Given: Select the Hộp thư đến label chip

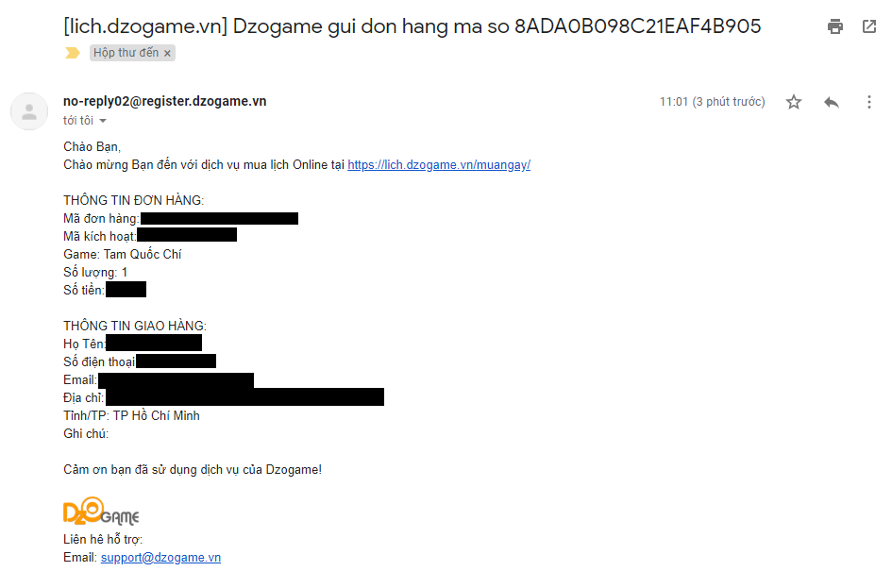Looking at the screenshot, I should pos(126,53).
